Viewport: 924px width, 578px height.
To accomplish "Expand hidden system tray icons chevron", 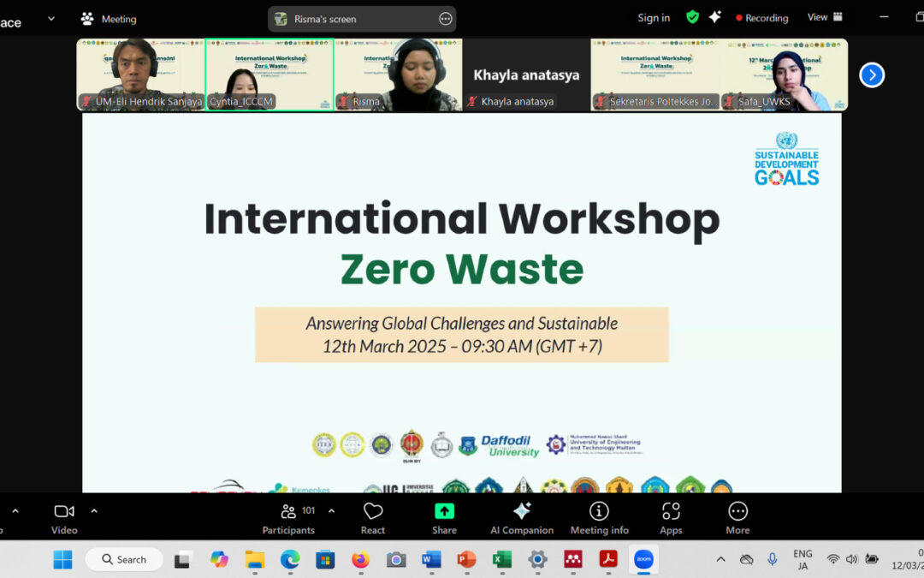I will click(720, 559).
